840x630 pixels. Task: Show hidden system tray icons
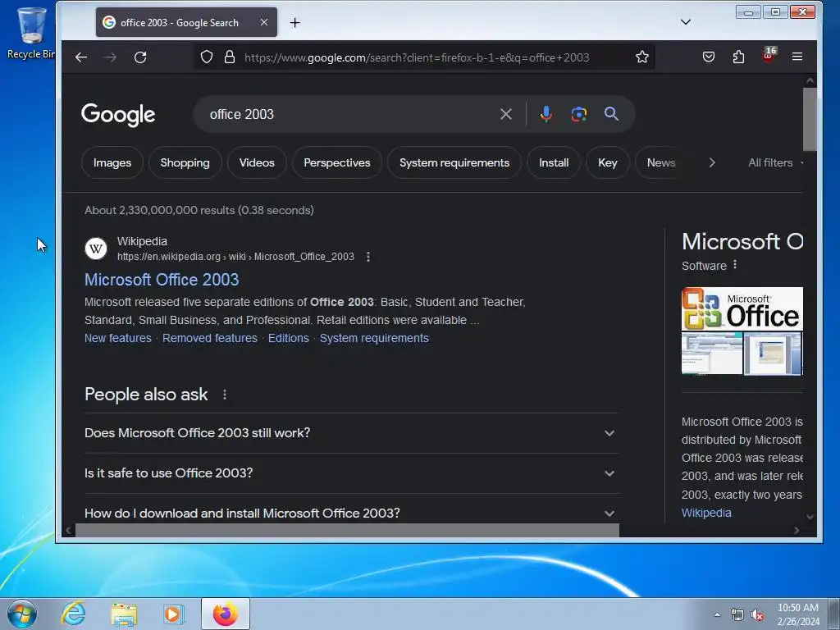[x=717, y=614]
